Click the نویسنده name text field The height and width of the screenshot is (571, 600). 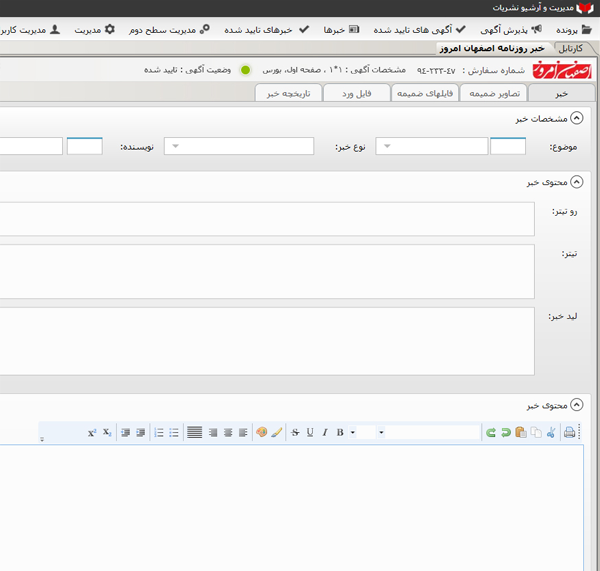pos(31,146)
